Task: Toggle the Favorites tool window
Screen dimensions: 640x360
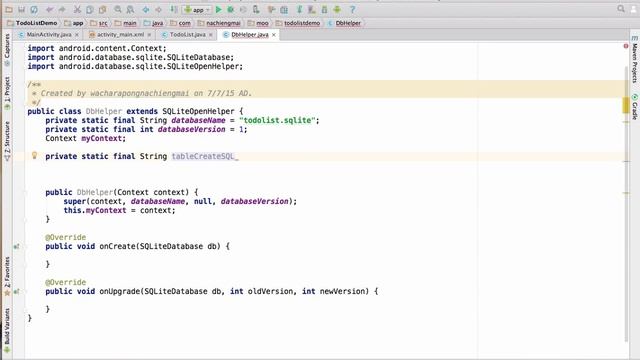Action: click(x=7, y=276)
